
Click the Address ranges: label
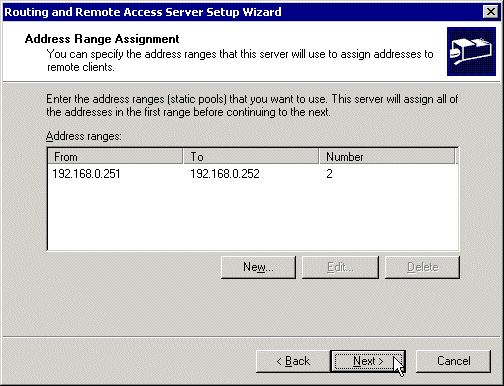(x=84, y=136)
